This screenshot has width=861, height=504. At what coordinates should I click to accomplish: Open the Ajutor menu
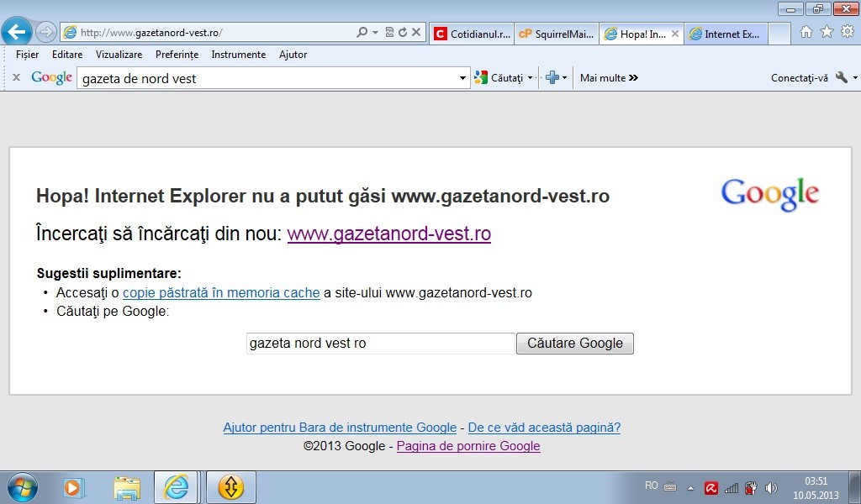293,55
